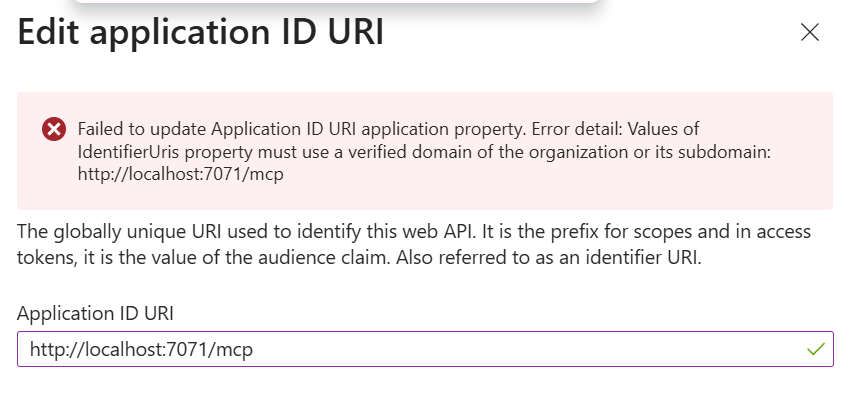853x393 pixels.
Task: Close the Edit application ID URI panel
Action: point(810,33)
